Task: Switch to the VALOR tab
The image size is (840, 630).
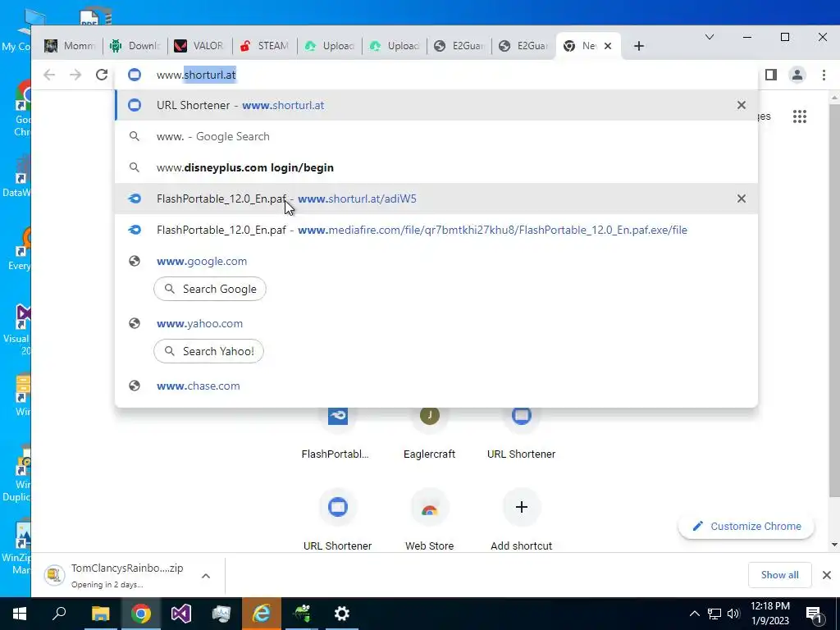Action: (x=199, y=46)
